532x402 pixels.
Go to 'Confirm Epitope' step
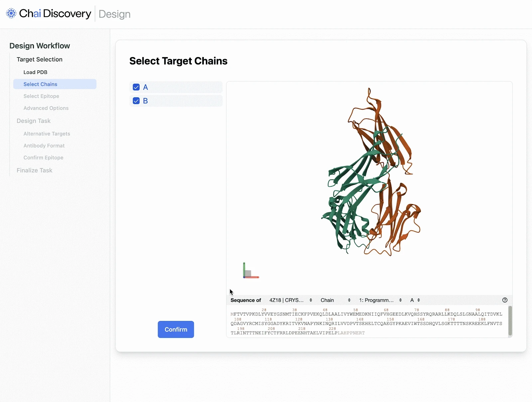[x=43, y=157]
